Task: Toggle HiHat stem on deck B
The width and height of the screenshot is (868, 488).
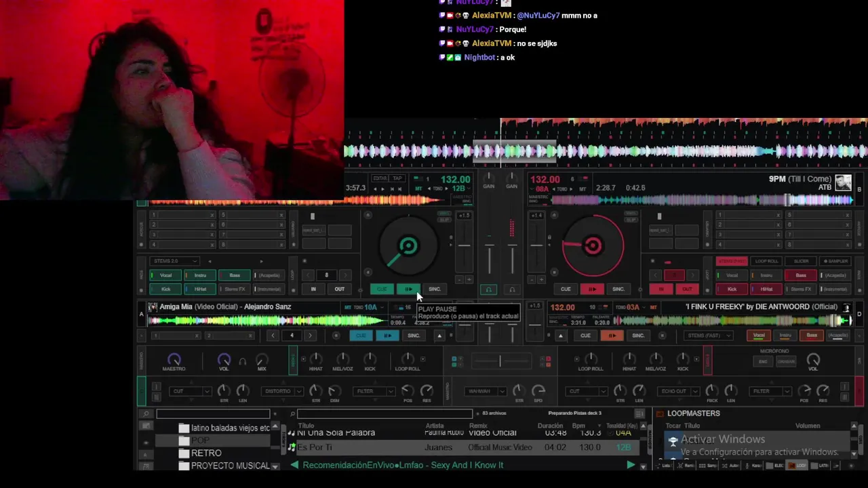Action: tap(765, 289)
